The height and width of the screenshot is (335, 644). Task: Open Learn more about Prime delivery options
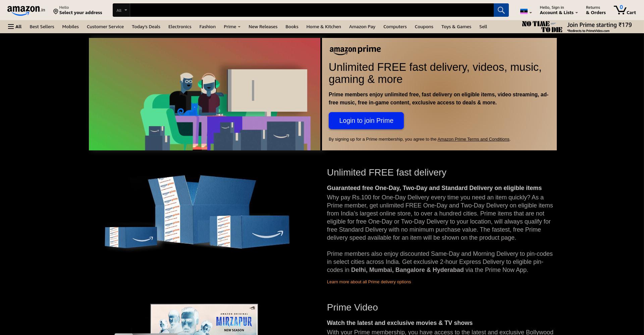369,282
